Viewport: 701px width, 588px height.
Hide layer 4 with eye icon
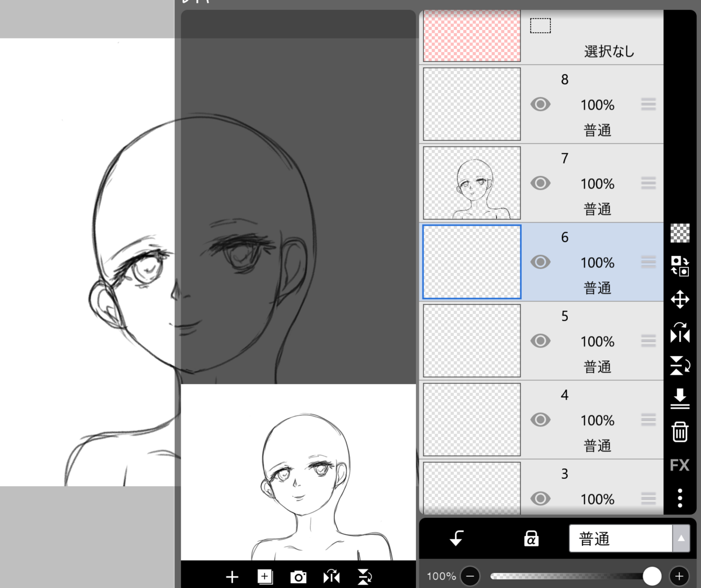541,420
